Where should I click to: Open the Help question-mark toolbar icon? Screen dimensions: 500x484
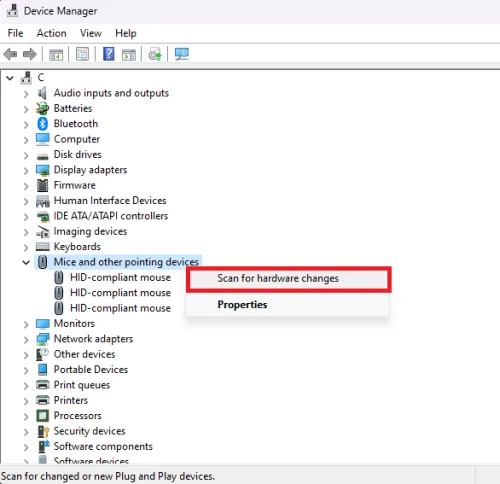[x=109, y=54]
